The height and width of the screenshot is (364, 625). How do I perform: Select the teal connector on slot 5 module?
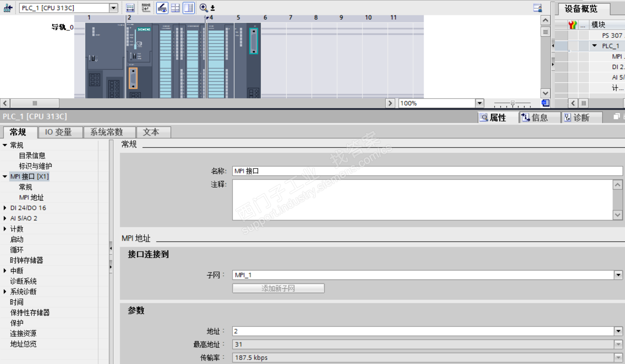pyautogui.click(x=253, y=41)
